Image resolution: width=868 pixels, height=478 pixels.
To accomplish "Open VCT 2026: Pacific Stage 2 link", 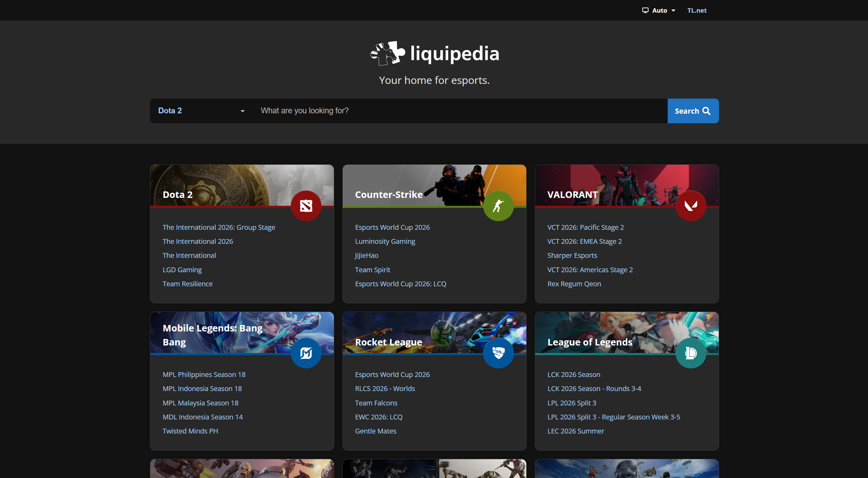I will point(586,227).
